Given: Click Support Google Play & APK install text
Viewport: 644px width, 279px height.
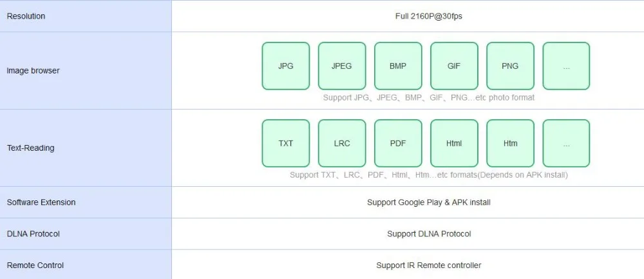Looking at the screenshot, I should click(x=429, y=202).
